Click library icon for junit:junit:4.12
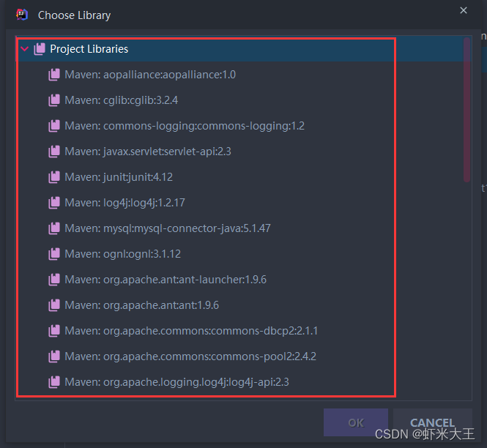This screenshot has width=487, height=448. [54, 177]
